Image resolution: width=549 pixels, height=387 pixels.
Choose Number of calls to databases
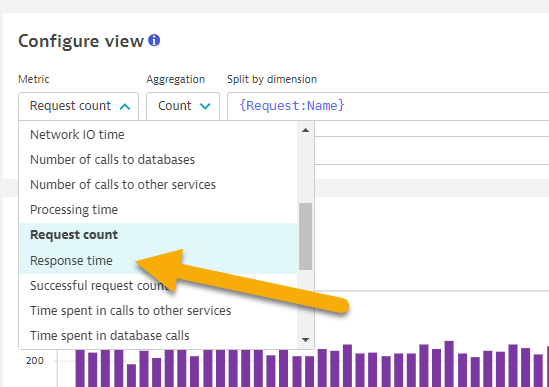pyautogui.click(x=112, y=160)
